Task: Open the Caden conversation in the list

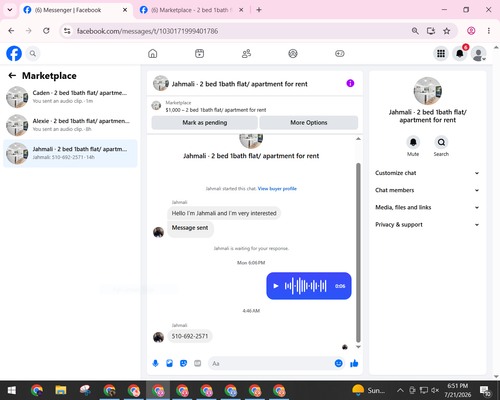Action: pos(70,97)
